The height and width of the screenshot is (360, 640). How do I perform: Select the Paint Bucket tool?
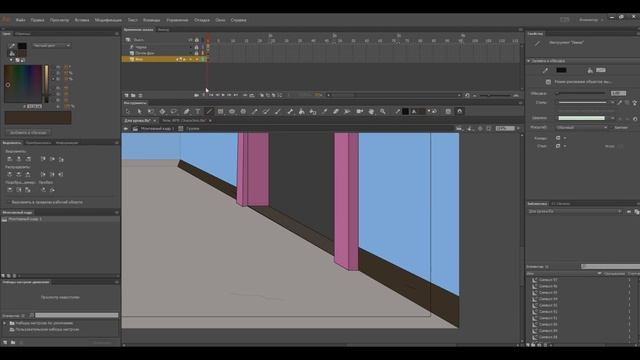pyautogui.click(x=301, y=111)
